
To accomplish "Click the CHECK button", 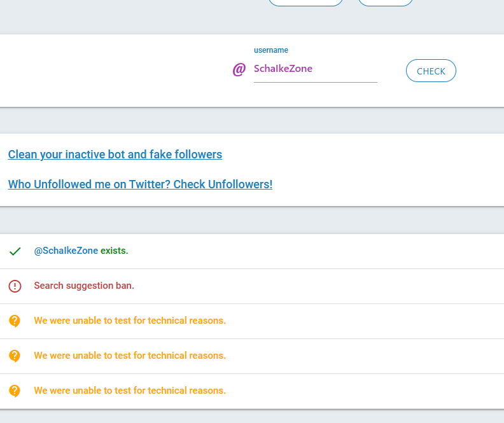I will (x=431, y=71).
